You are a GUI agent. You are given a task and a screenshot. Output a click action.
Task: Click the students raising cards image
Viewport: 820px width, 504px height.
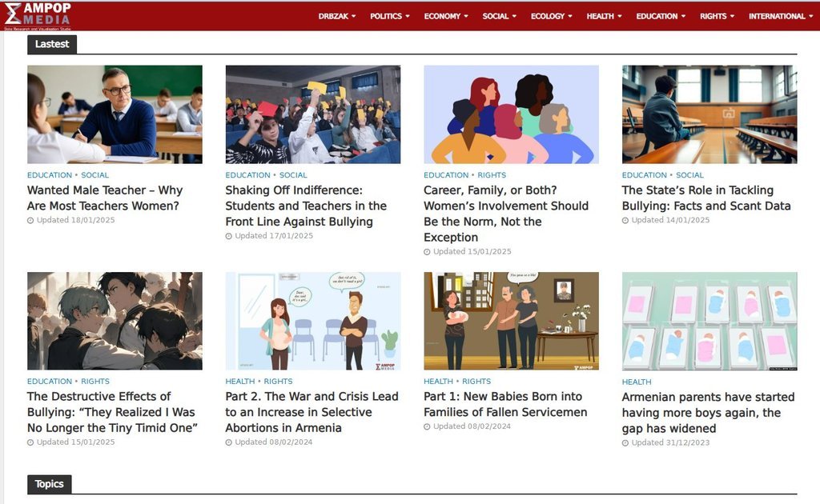(x=312, y=114)
